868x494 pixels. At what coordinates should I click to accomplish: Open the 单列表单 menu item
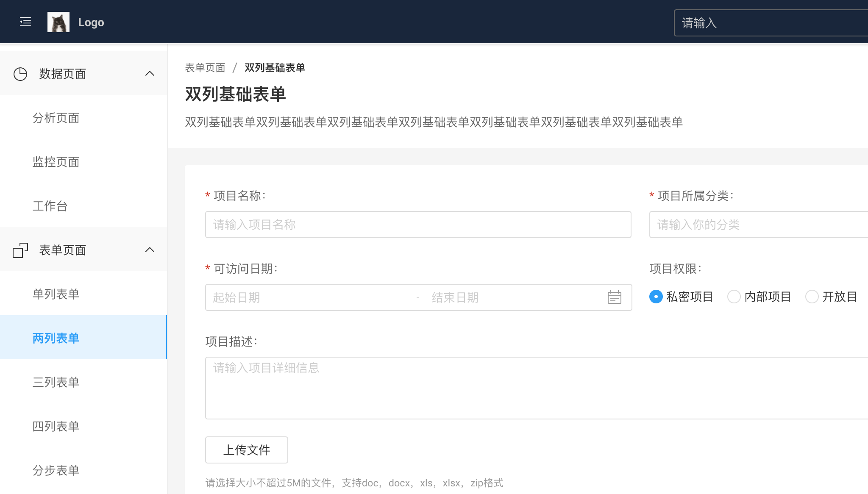56,294
